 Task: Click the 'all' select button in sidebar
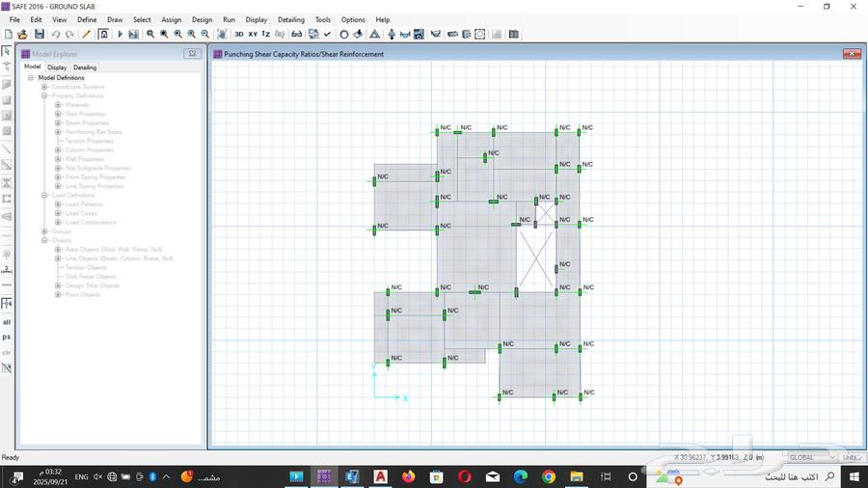(x=7, y=322)
